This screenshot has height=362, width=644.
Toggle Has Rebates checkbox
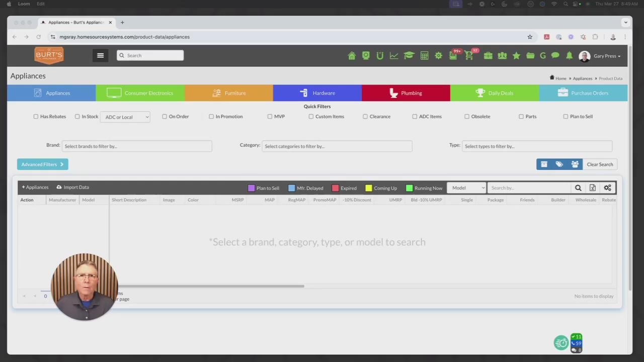36,117
